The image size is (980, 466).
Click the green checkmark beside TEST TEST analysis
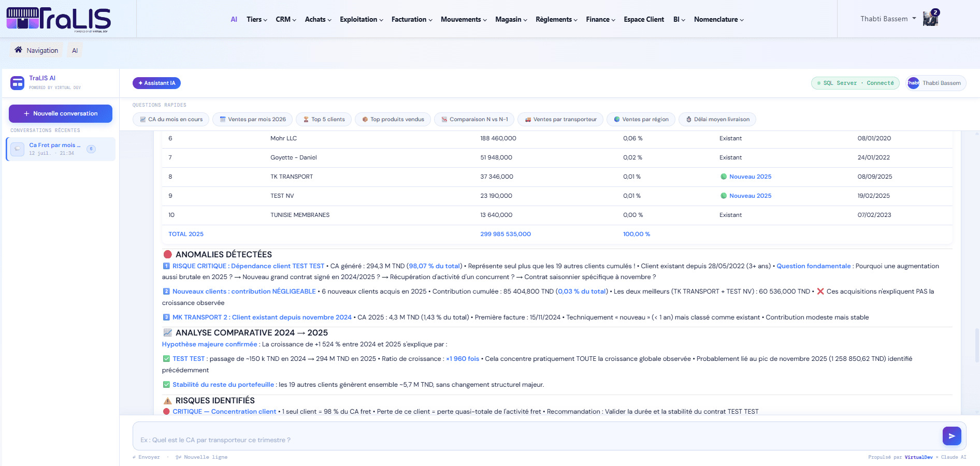click(x=166, y=358)
